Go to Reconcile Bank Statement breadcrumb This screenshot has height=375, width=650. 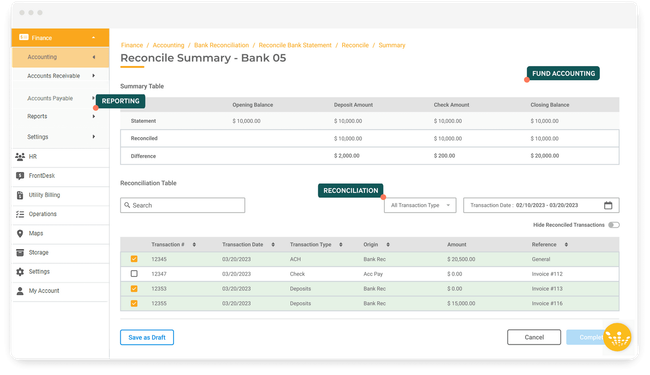295,45
